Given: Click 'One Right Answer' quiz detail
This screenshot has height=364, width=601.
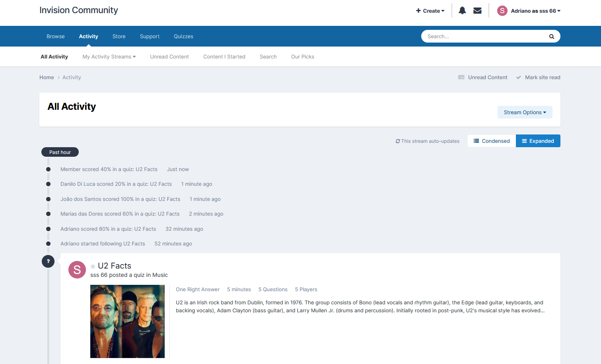Looking at the screenshot, I should pos(198,290).
